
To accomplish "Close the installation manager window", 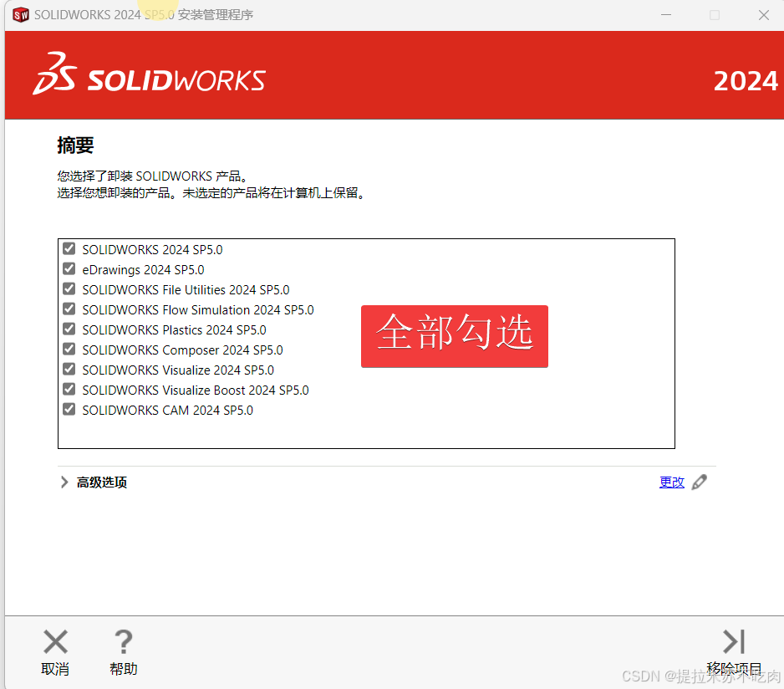I will click(x=763, y=15).
